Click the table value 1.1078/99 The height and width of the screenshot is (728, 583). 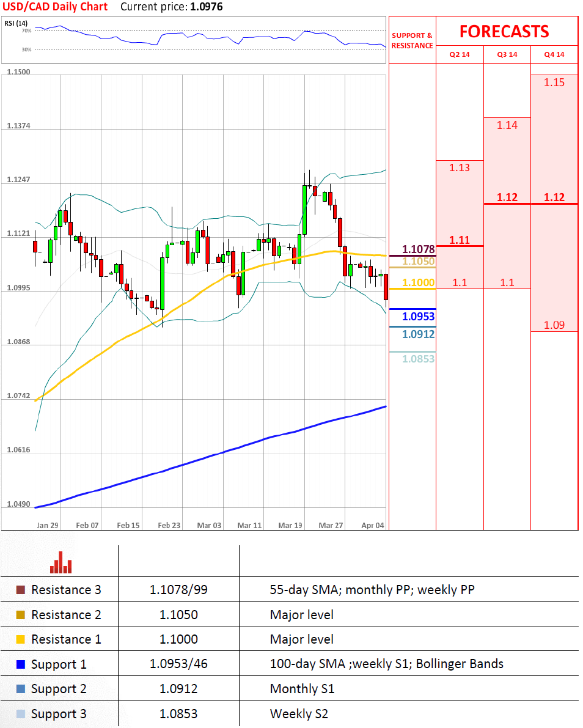coord(178,590)
